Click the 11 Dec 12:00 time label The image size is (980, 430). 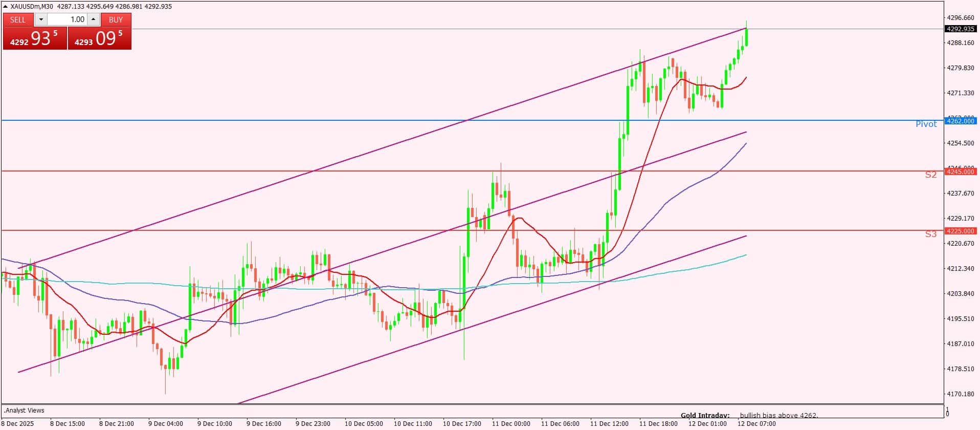[x=609, y=424]
